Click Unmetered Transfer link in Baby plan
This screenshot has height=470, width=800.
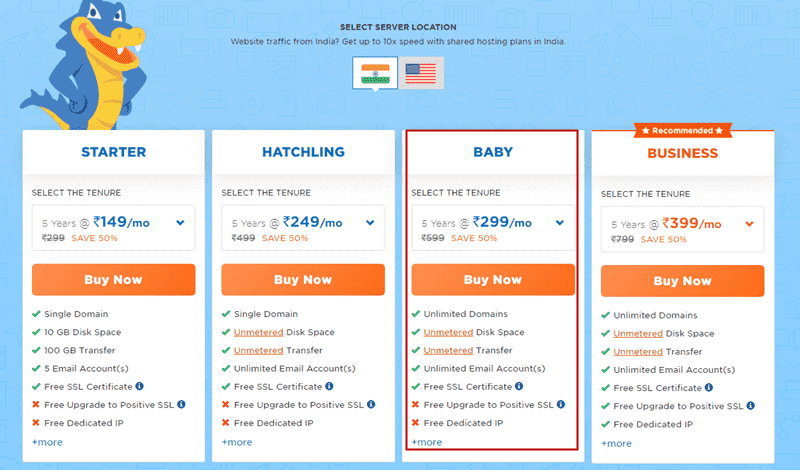pos(448,350)
